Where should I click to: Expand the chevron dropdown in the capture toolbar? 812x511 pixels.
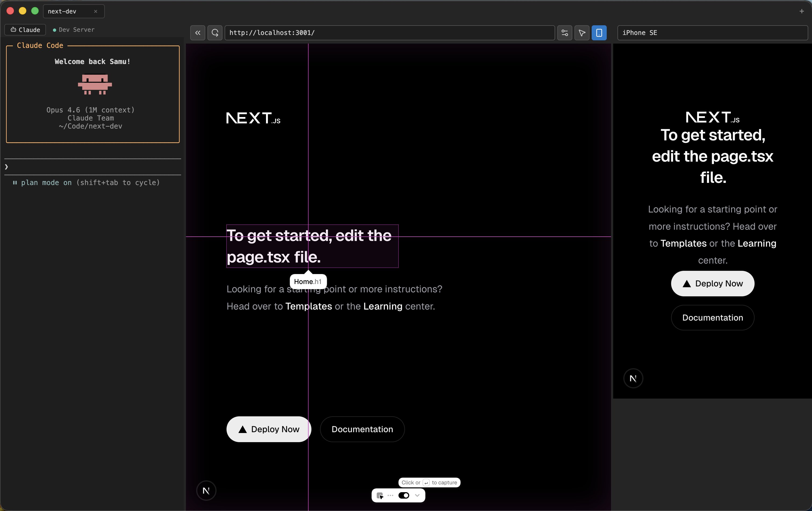coord(417,495)
